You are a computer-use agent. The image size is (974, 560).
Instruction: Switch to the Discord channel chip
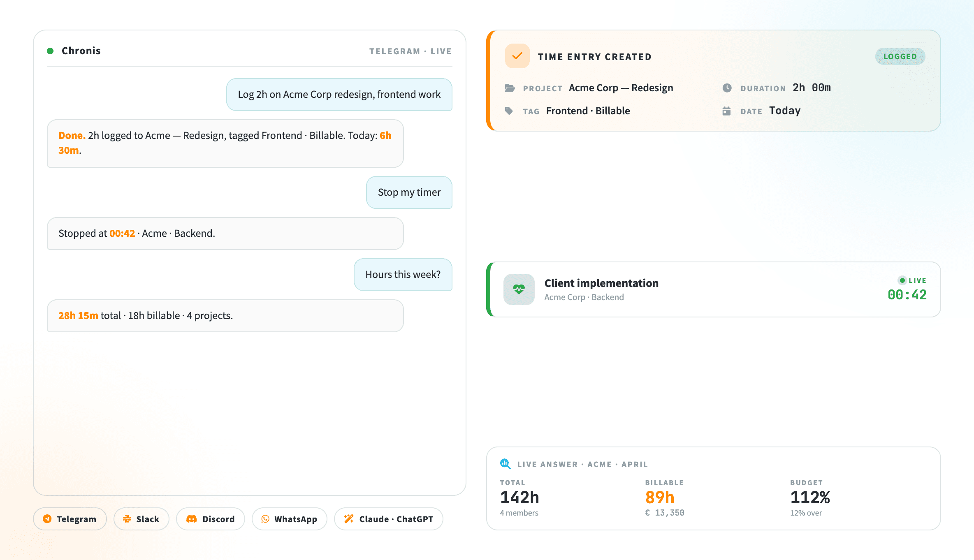(x=211, y=519)
